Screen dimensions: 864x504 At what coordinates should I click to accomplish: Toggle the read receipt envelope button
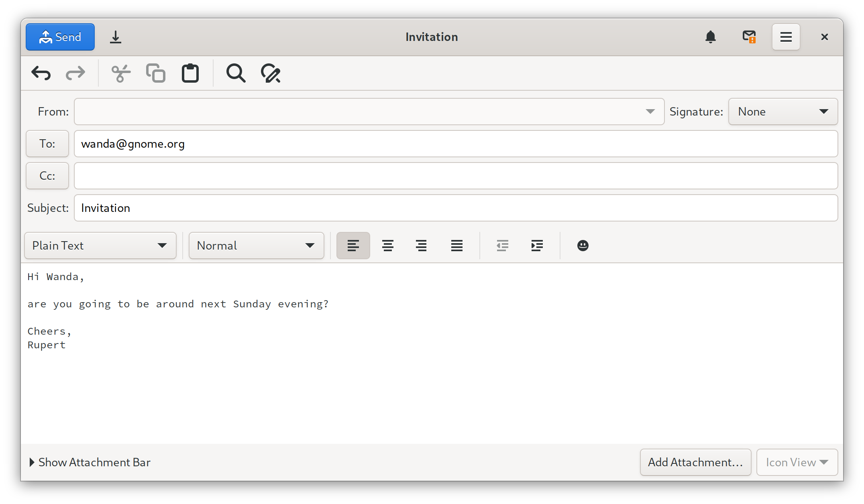pos(749,37)
